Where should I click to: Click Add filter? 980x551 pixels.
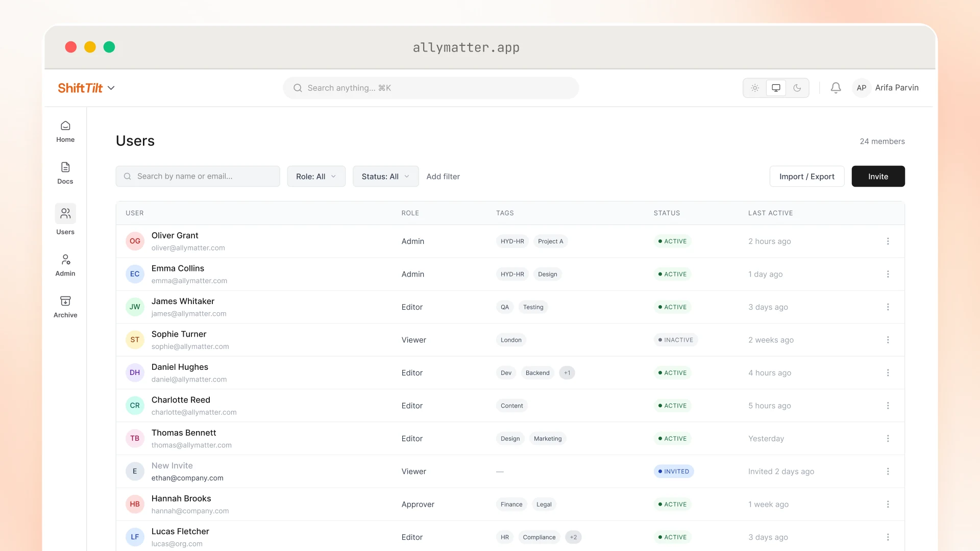tap(443, 177)
